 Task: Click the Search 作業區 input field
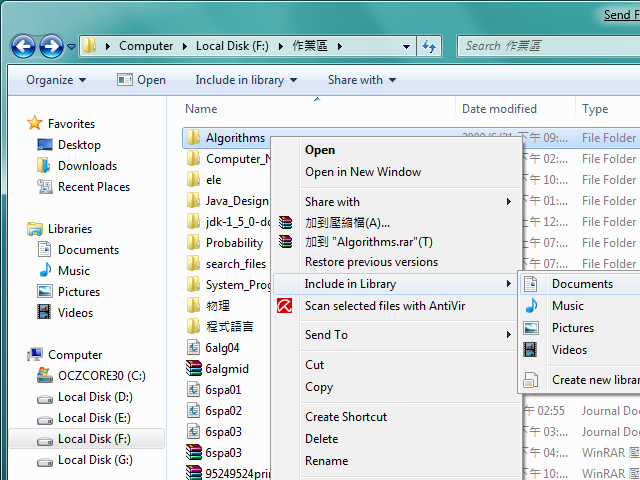(x=548, y=46)
